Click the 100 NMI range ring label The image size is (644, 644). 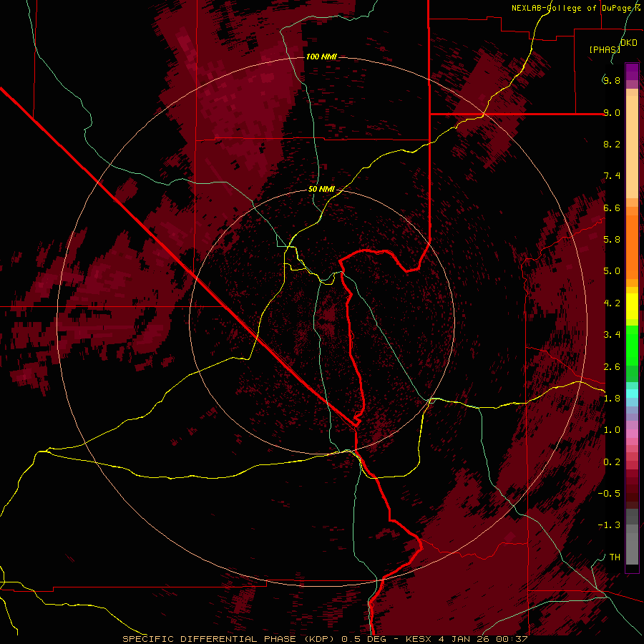[x=321, y=57]
